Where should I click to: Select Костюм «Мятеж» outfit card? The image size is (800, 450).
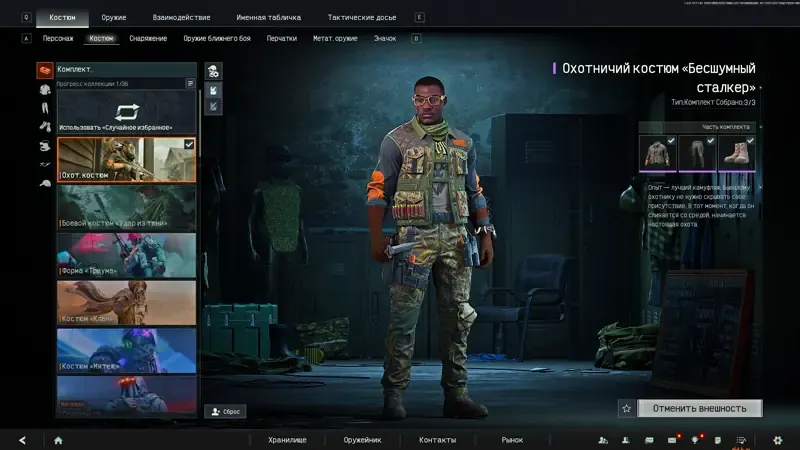126,351
